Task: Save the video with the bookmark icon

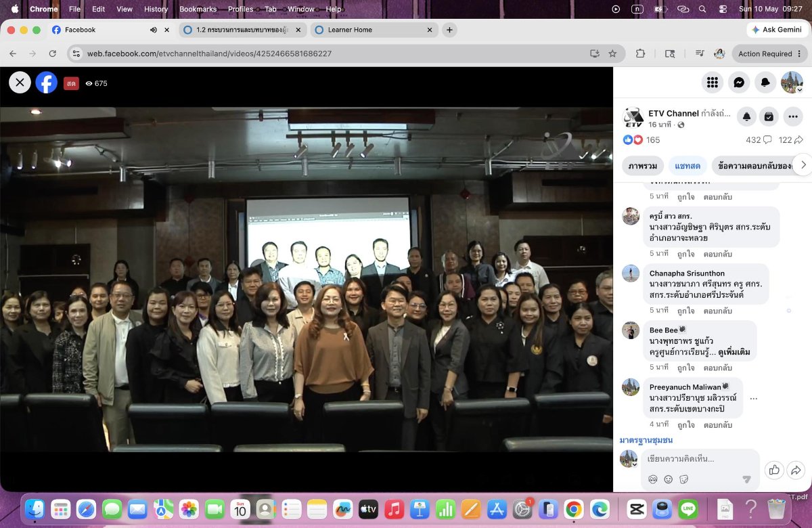Action: (x=769, y=116)
